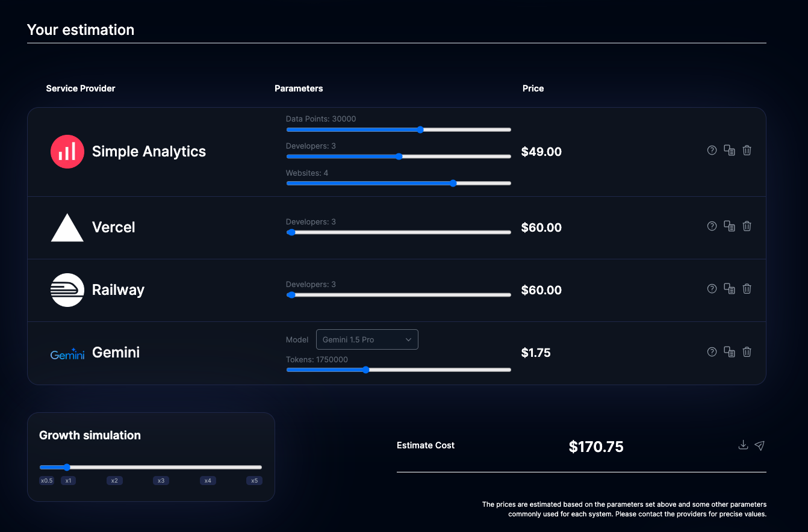
Task: Click the Vercel triangle logo
Action: (67, 227)
